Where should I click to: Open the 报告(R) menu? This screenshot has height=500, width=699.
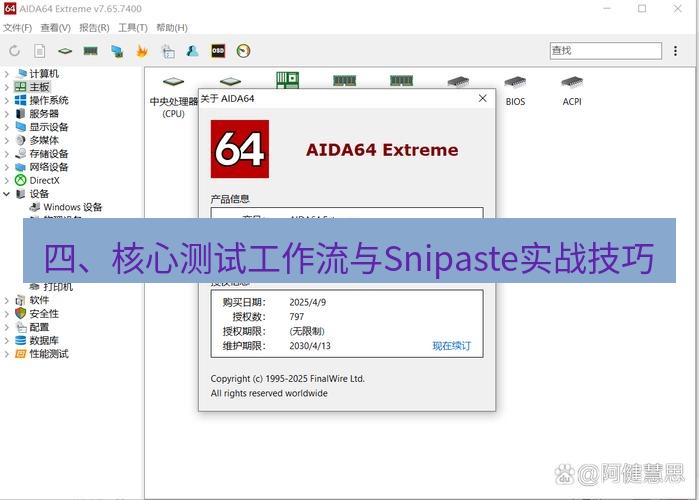click(95, 28)
